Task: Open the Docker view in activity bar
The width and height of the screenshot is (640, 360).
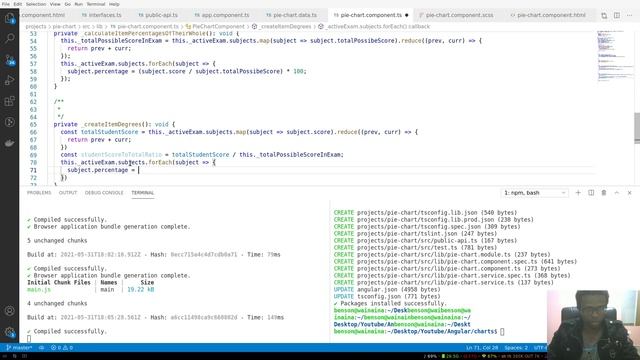Action: pyautogui.click(x=9, y=143)
